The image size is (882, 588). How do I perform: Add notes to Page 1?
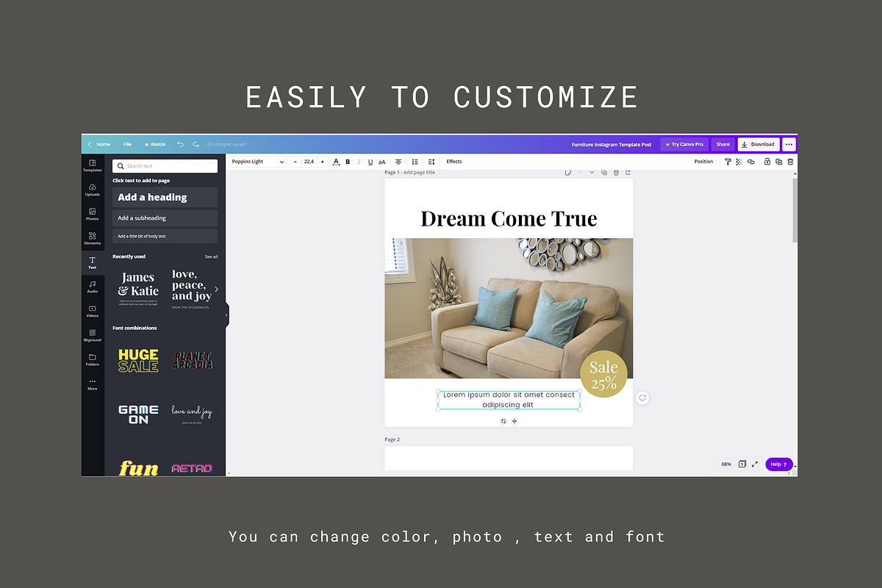568,173
